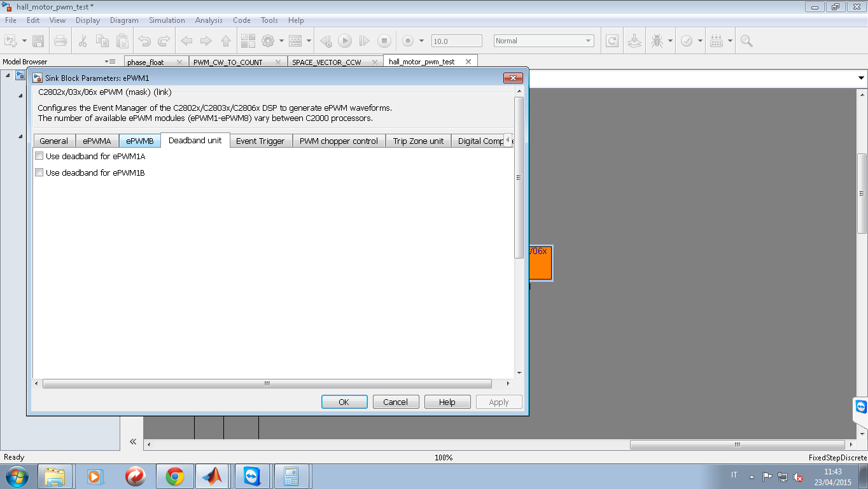Viewport: 868px width, 489px height.
Task: Click the Debug bug icon
Action: (657, 41)
